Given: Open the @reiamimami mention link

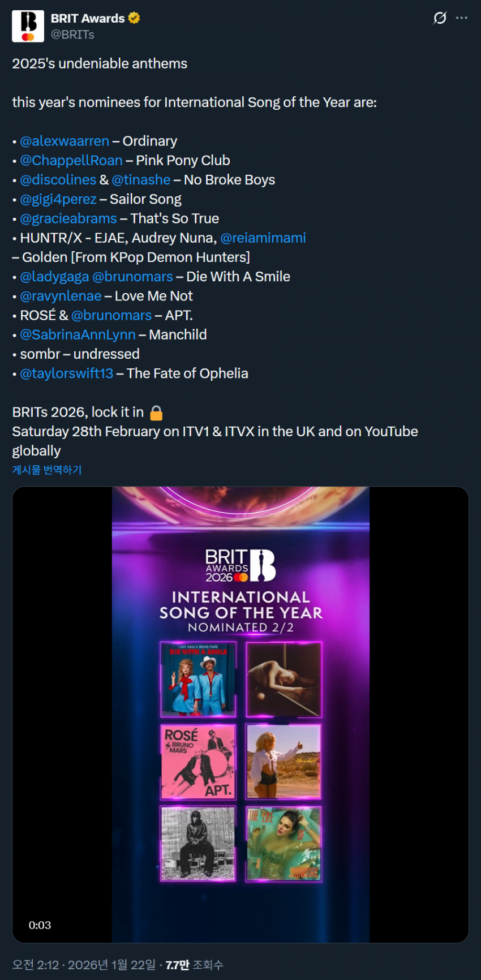Looking at the screenshot, I should (x=263, y=238).
